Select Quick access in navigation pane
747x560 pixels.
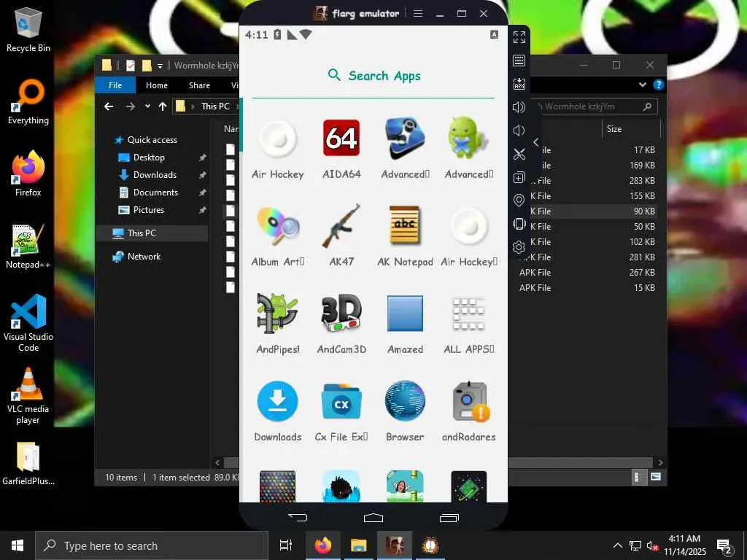tap(152, 140)
